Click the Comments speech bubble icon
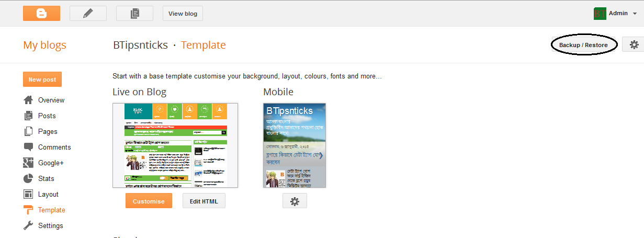This screenshot has height=238, width=644. coord(28,147)
